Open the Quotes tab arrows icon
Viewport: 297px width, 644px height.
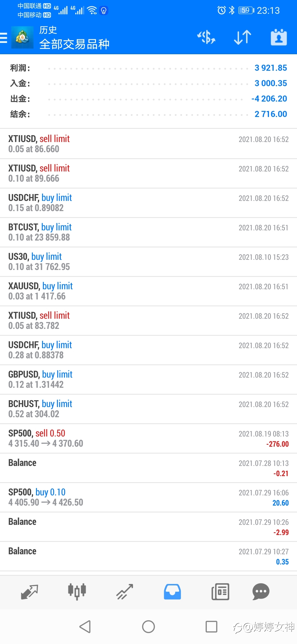click(x=29, y=592)
